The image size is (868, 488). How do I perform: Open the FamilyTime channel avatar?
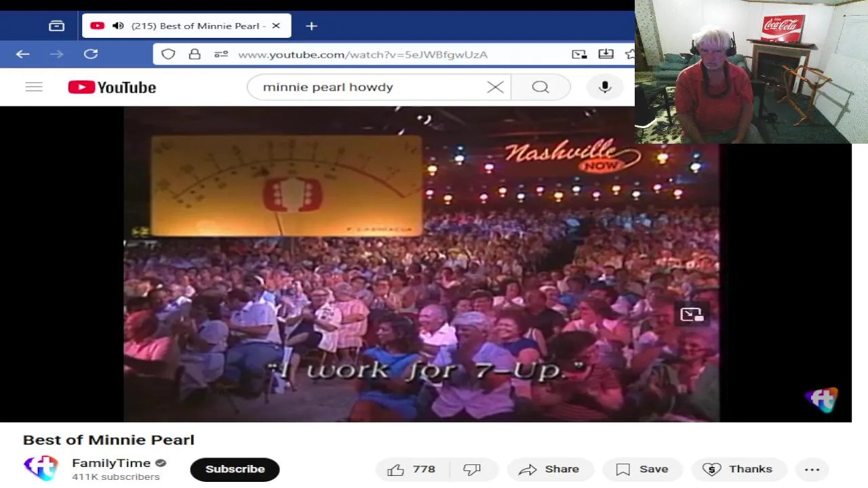click(x=41, y=468)
